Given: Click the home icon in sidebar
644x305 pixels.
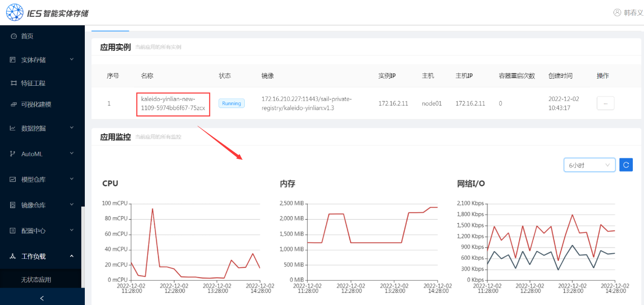Looking at the screenshot, I should 14,37.
